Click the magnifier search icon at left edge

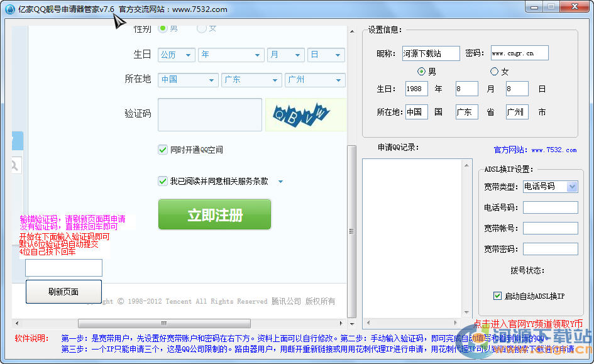click(x=15, y=166)
